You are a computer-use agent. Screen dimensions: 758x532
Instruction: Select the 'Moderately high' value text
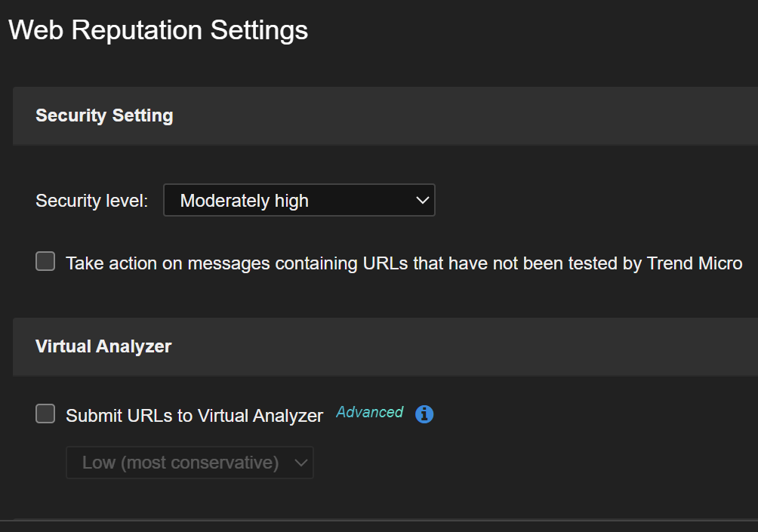[244, 201]
